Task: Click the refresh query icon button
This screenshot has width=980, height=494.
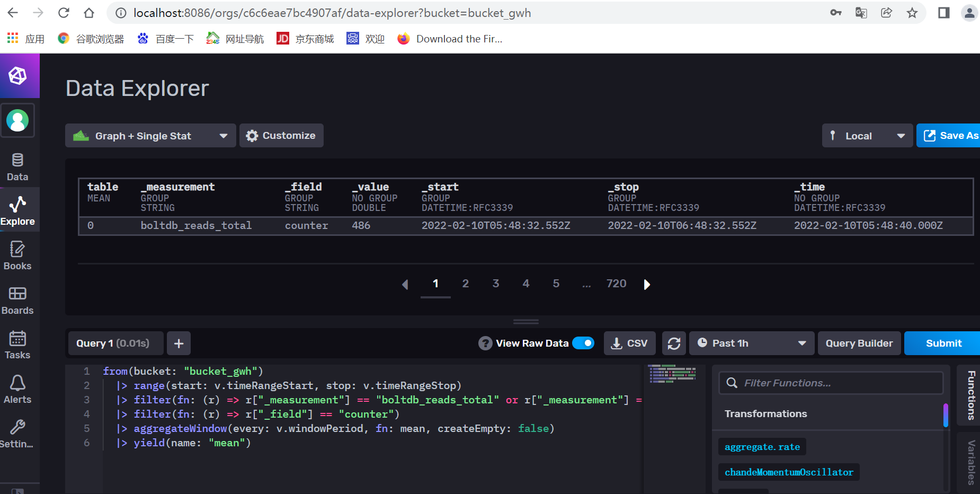Action: tap(674, 343)
